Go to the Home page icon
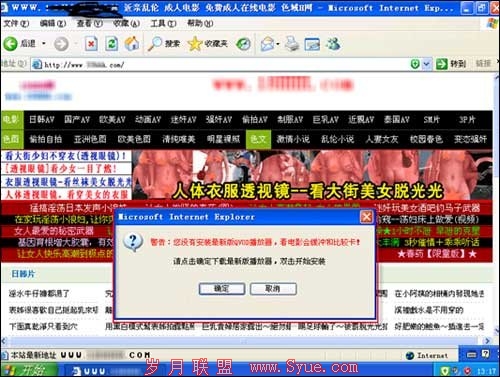Viewport: 500px width, 377px height. click(132, 44)
